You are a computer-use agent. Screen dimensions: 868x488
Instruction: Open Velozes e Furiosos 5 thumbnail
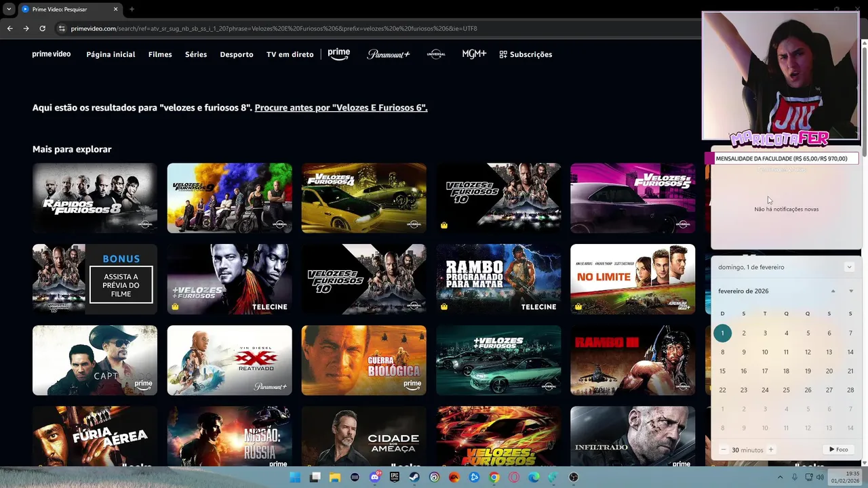click(633, 198)
